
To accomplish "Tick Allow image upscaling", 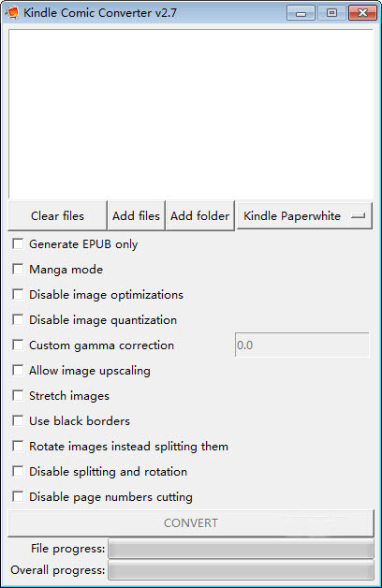I will click(x=18, y=370).
